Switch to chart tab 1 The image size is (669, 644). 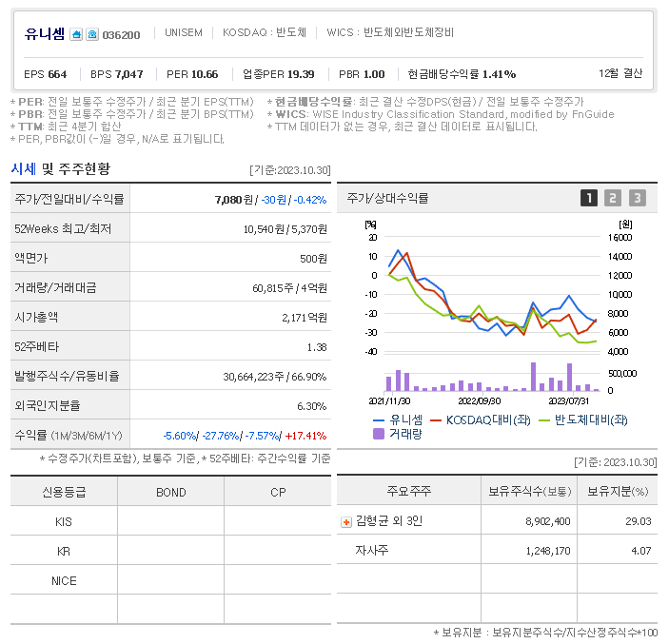[x=589, y=198]
